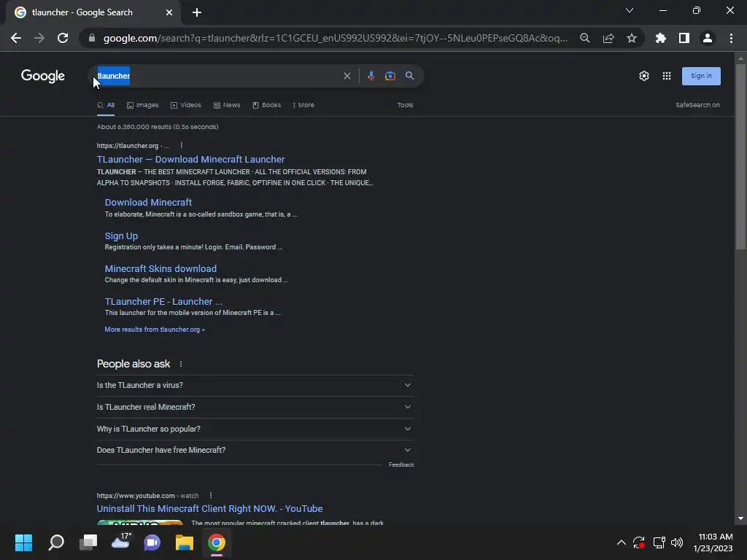Viewport: 747px width, 560px height.
Task: Open the weather widget on the taskbar
Action: coord(121,542)
